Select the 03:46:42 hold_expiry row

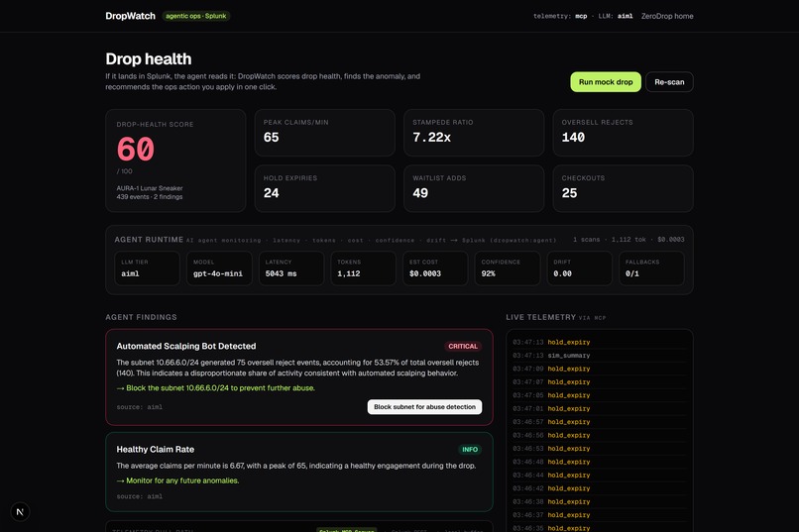pyautogui.click(x=599, y=488)
